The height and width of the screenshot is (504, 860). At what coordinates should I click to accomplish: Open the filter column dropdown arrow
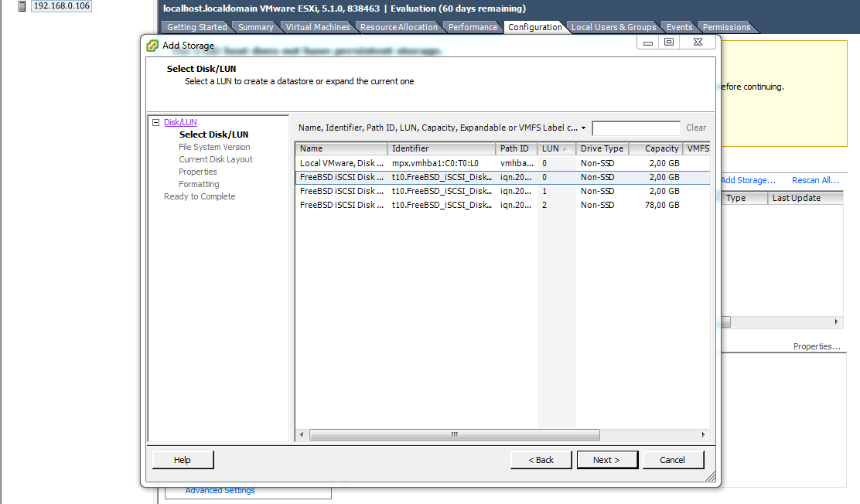(x=584, y=128)
